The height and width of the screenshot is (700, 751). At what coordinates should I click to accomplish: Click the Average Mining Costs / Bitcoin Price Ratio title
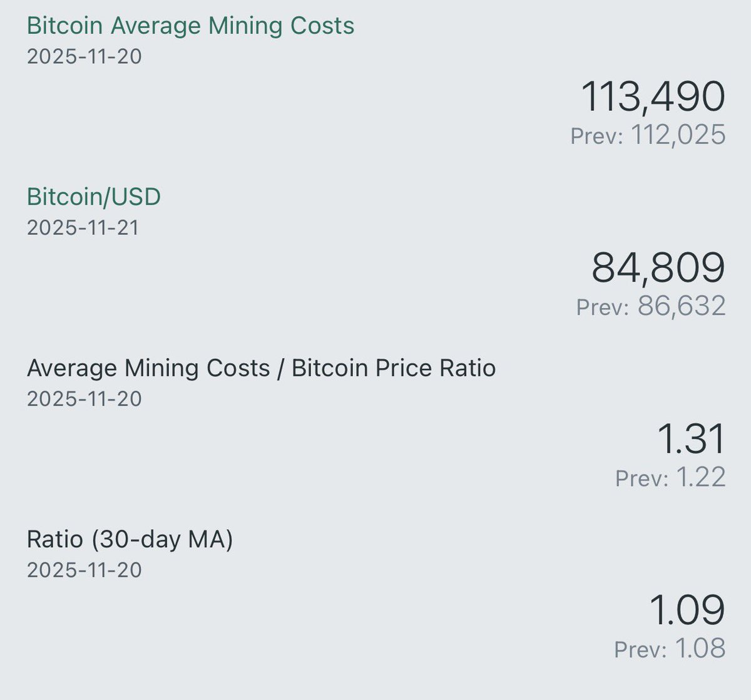click(x=261, y=368)
